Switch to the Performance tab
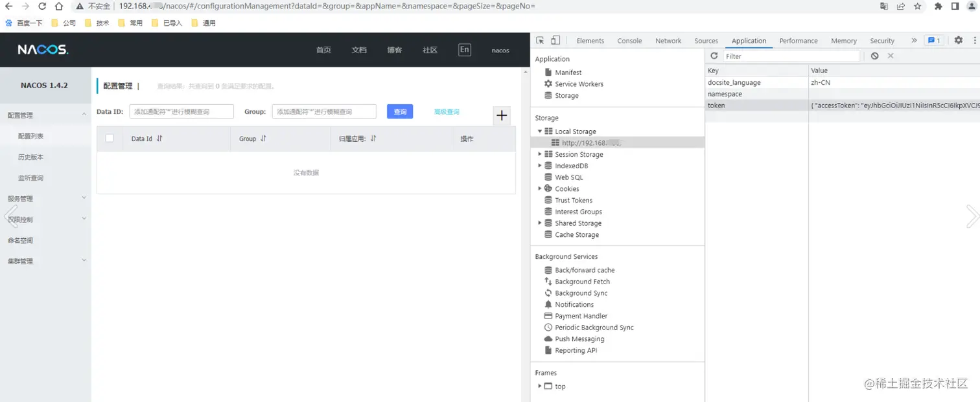Viewport: 980px width, 402px height. [799, 41]
